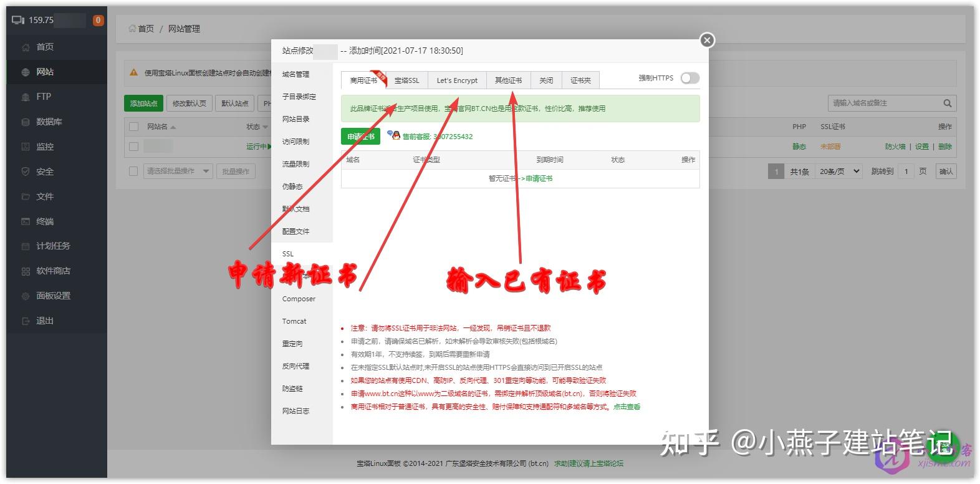Screen dimensions: 980x484
Task: Click the 确认 pagination button
Action: click(946, 171)
